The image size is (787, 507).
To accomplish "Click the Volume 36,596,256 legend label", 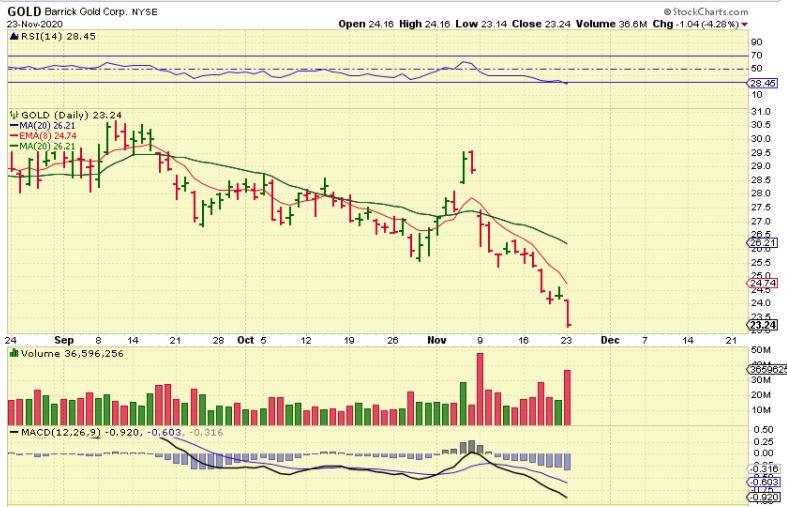I will tap(72, 353).
